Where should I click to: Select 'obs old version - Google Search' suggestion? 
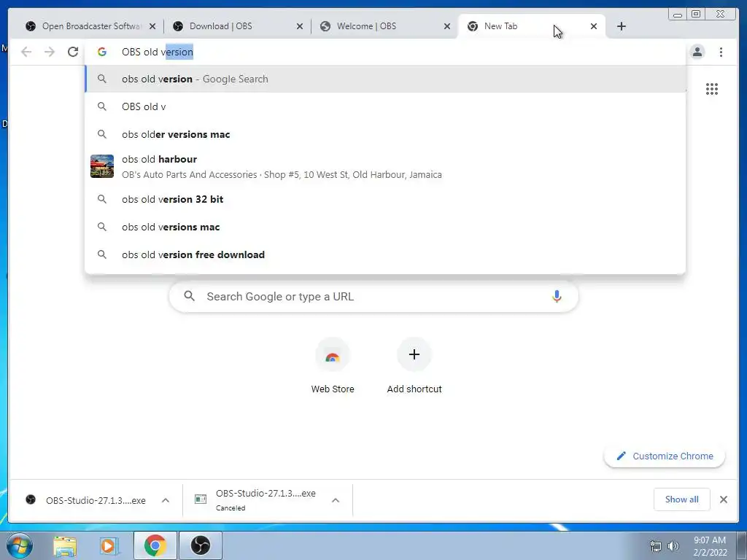pyautogui.click(x=385, y=79)
